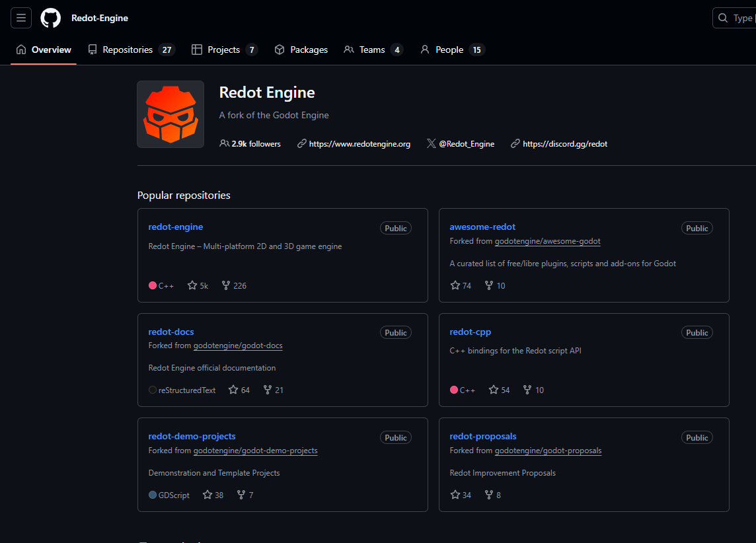Viewport: 756px width, 543px height.
Task: Click the followers people icon
Action: (x=225, y=143)
